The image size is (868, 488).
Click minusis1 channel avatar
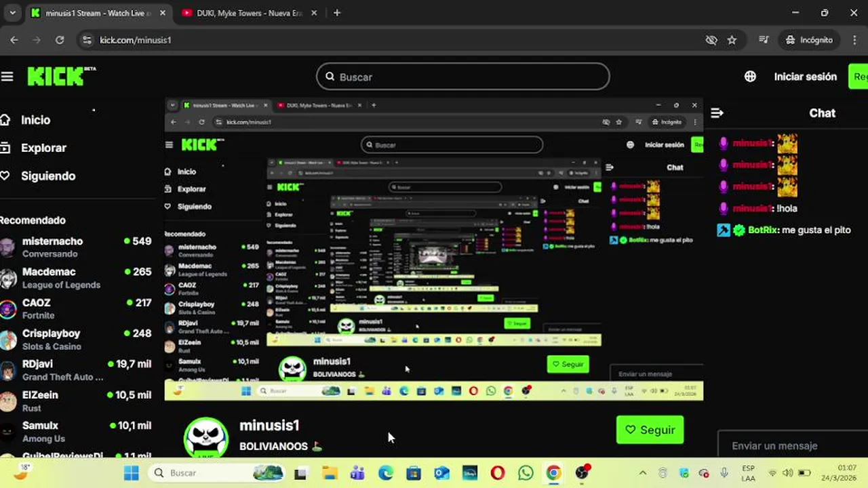coord(205,437)
